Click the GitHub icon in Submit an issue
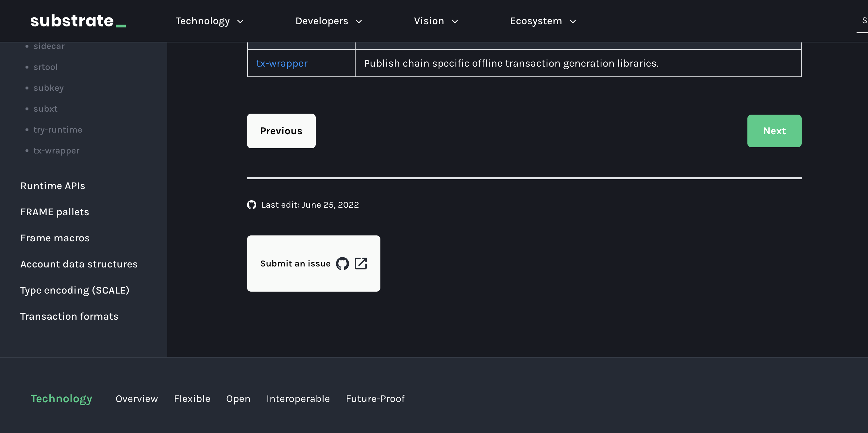Screen dimensions: 868x433 (x=342, y=264)
